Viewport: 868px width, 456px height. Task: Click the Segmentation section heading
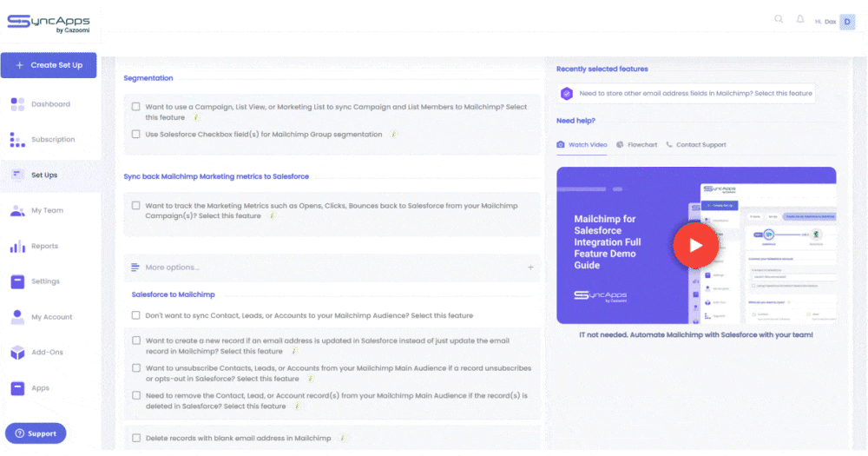point(148,78)
